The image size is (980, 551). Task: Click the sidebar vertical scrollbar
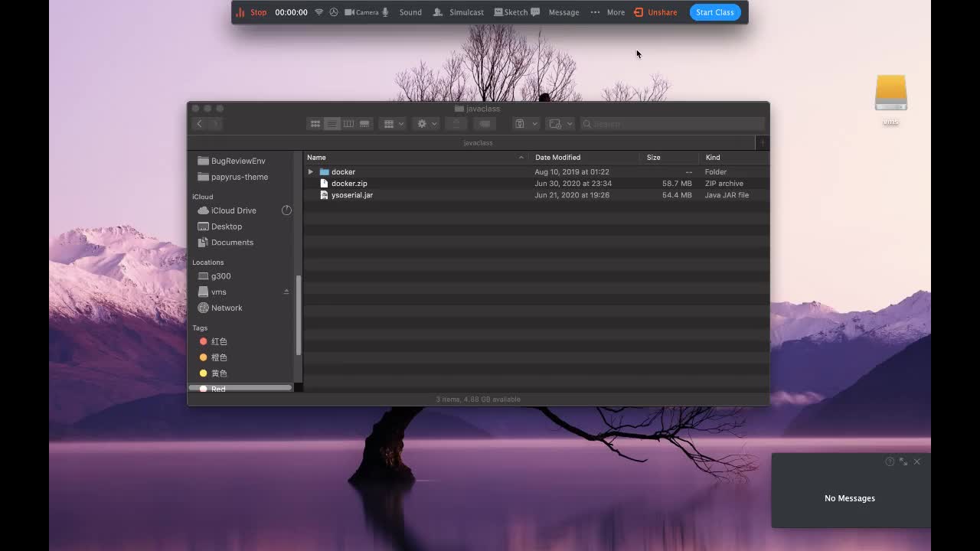(299, 315)
